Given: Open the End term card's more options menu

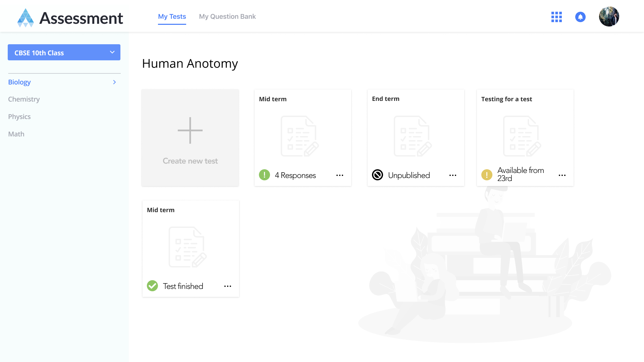Looking at the screenshot, I should 453,175.
